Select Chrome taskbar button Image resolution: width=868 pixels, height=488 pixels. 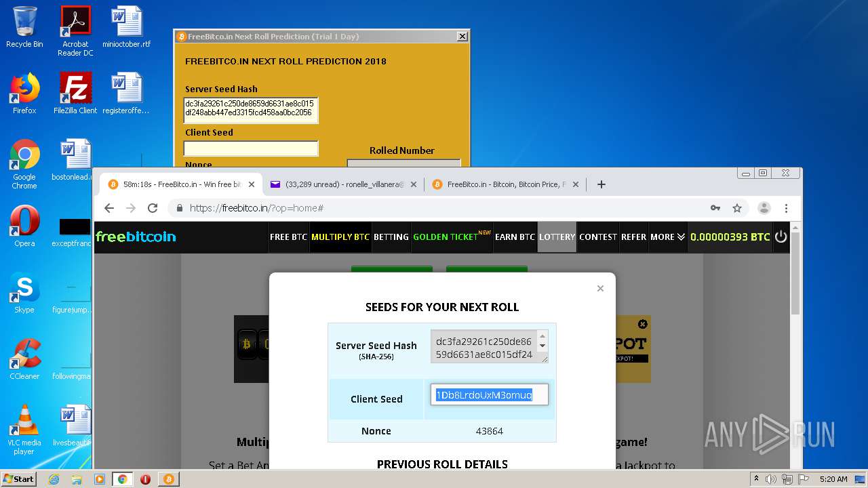point(122,479)
